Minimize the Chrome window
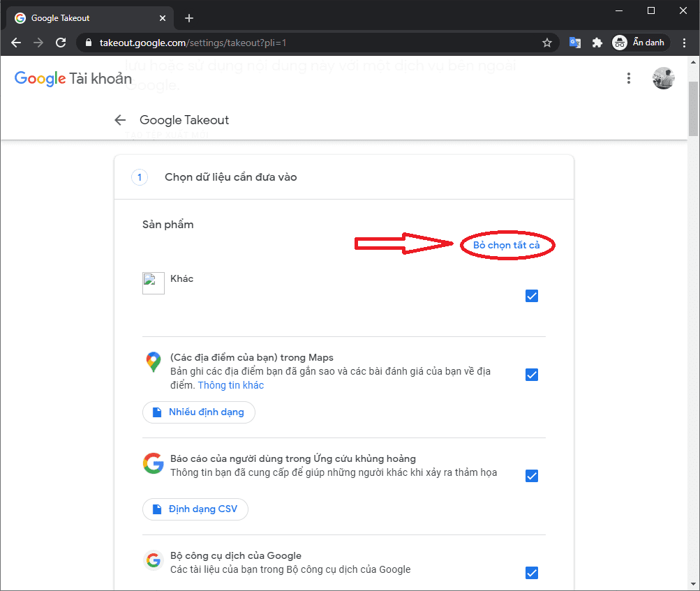Viewport: 700px width, 591px height. pyautogui.click(x=619, y=10)
